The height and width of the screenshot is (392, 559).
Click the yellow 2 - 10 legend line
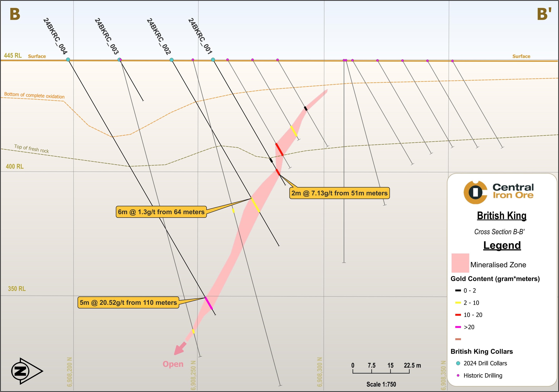pyautogui.click(x=458, y=303)
